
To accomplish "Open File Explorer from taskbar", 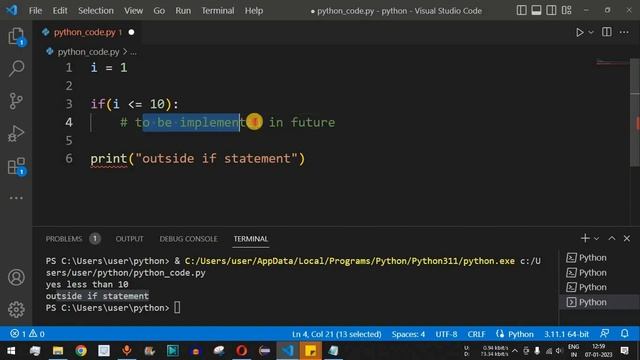I will 58,351.
